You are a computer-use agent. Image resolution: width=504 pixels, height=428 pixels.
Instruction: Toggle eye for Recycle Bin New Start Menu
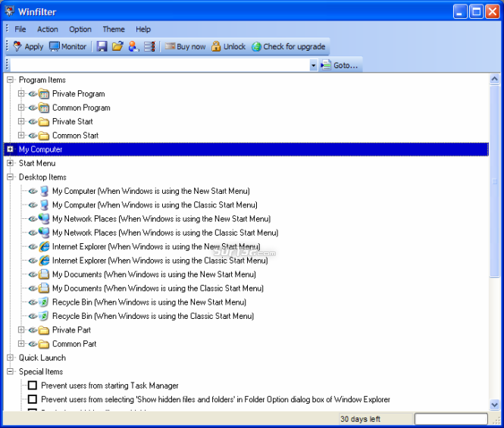(33, 302)
